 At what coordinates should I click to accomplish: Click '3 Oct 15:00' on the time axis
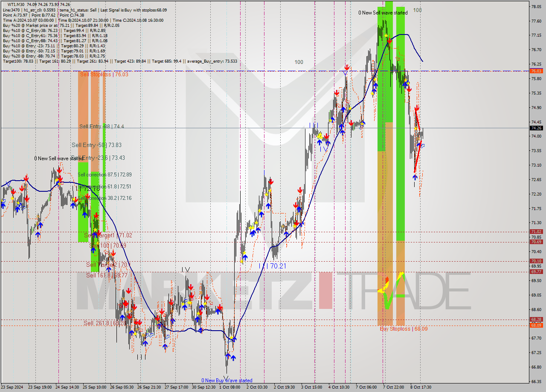[312, 387]
